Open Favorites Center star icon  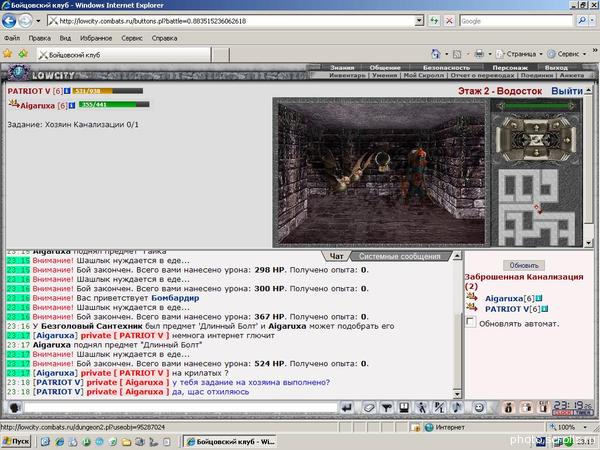8,54
